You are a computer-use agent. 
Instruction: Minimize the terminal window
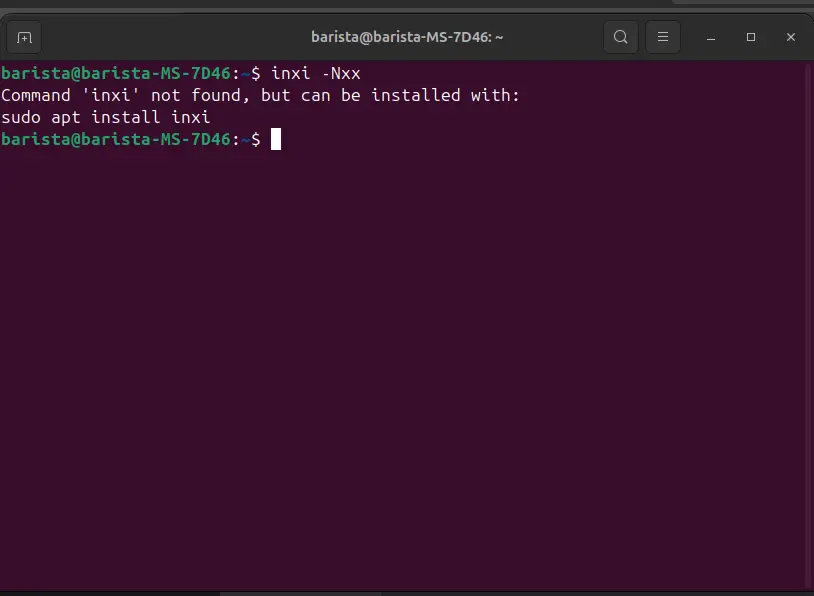711,37
